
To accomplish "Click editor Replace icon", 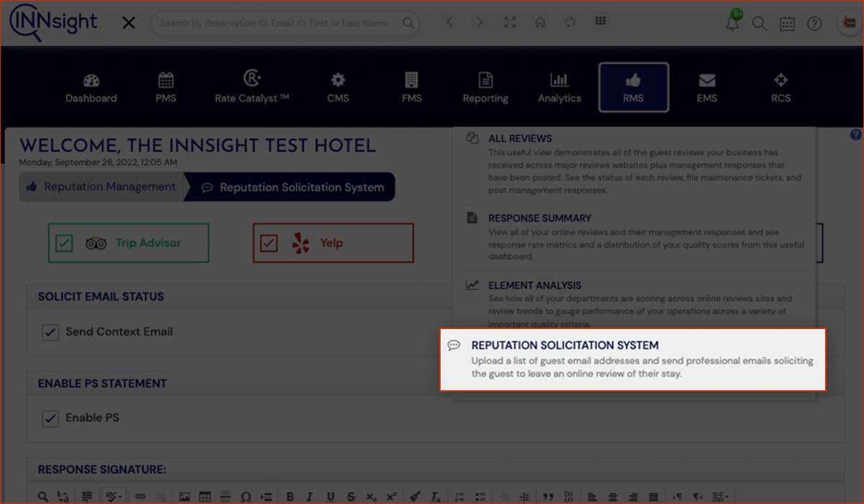I will pos(63,496).
